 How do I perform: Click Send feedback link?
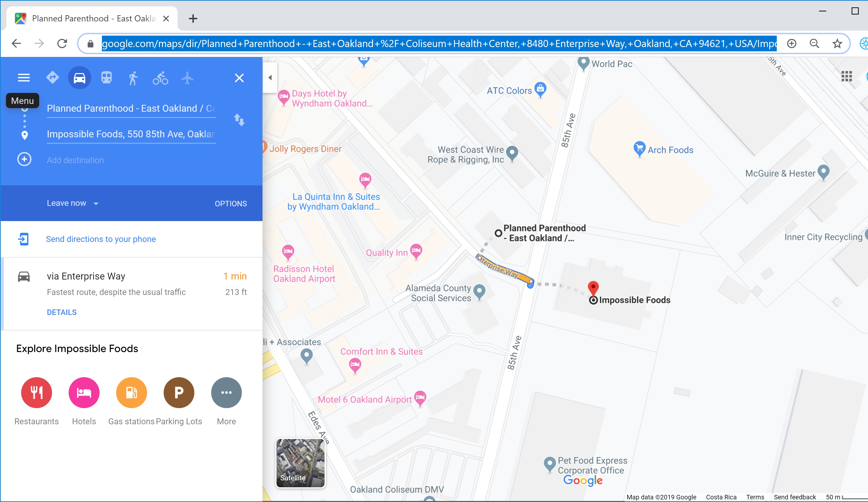tap(795, 497)
